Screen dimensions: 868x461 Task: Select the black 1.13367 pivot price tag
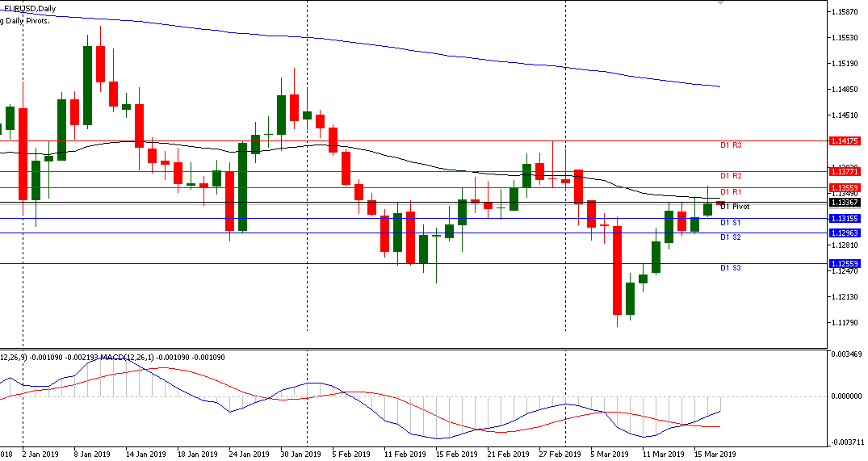point(845,202)
